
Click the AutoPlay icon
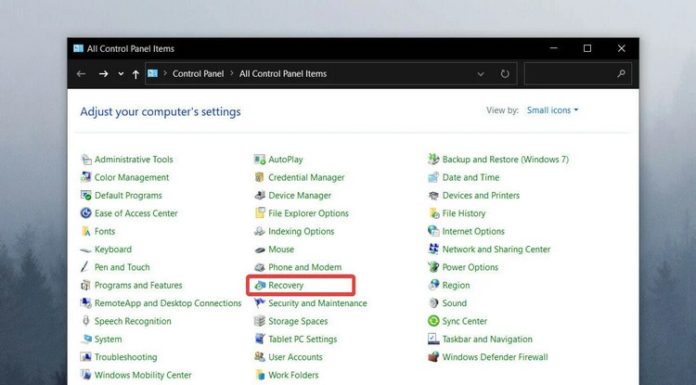(259, 159)
